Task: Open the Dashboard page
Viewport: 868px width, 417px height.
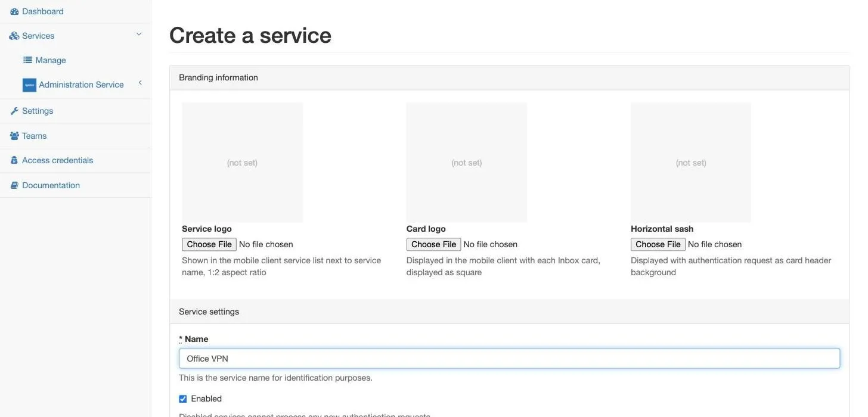Action: (43, 11)
